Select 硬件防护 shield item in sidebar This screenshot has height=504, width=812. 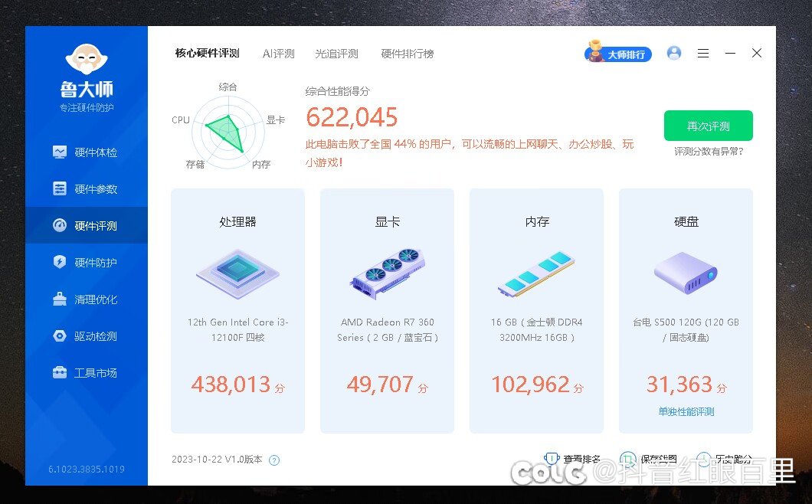point(86,263)
